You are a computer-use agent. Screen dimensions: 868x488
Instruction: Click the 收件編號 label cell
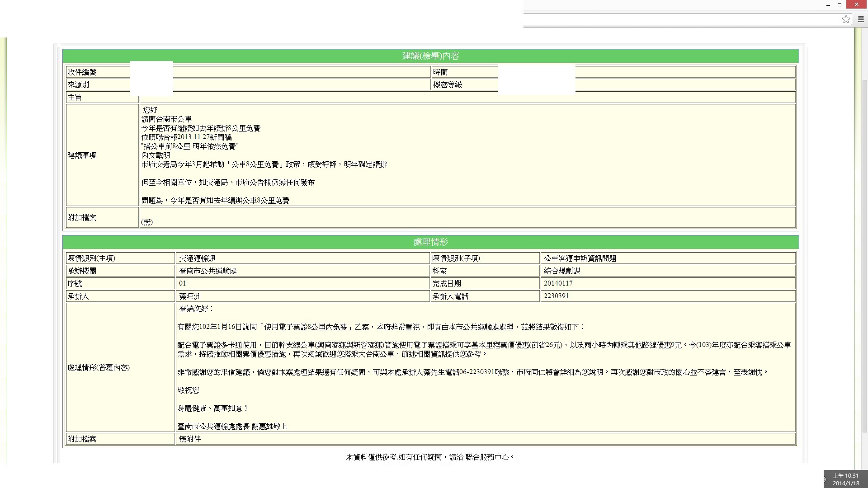point(82,72)
